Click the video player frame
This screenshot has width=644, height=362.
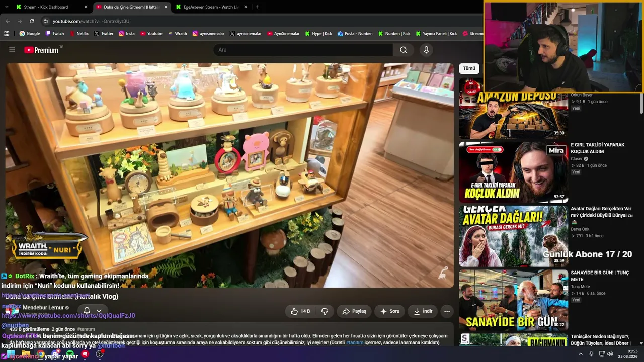click(x=229, y=175)
